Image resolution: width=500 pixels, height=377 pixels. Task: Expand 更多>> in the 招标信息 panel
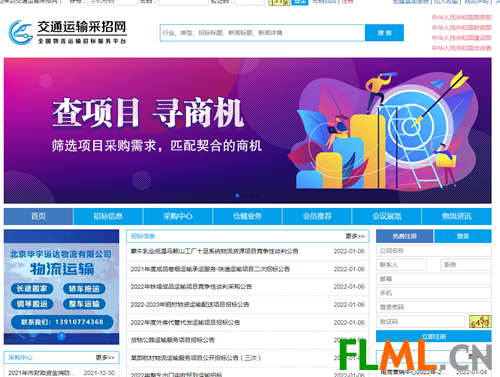point(355,236)
